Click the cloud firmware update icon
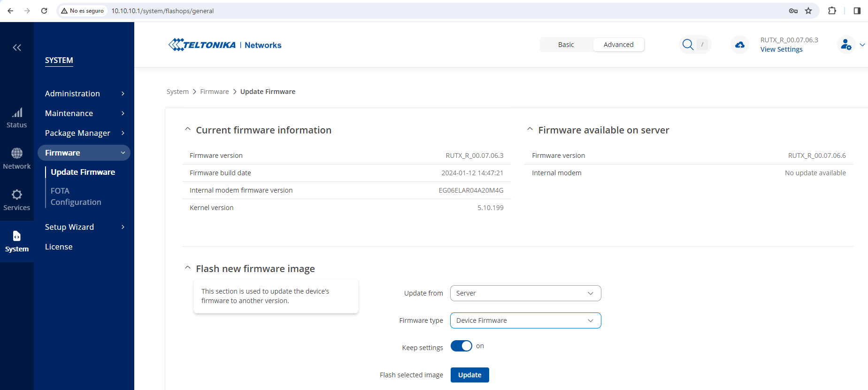Image resolution: width=868 pixels, height=390 pixels. tap(740, 45)
